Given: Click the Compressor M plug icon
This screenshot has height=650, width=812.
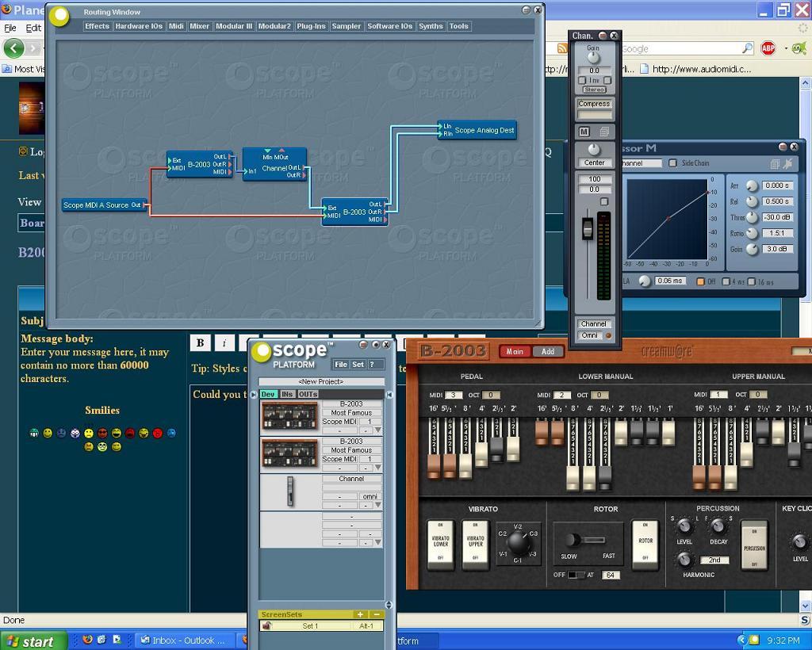Looking at the screenshot, I should click(787, 163).
